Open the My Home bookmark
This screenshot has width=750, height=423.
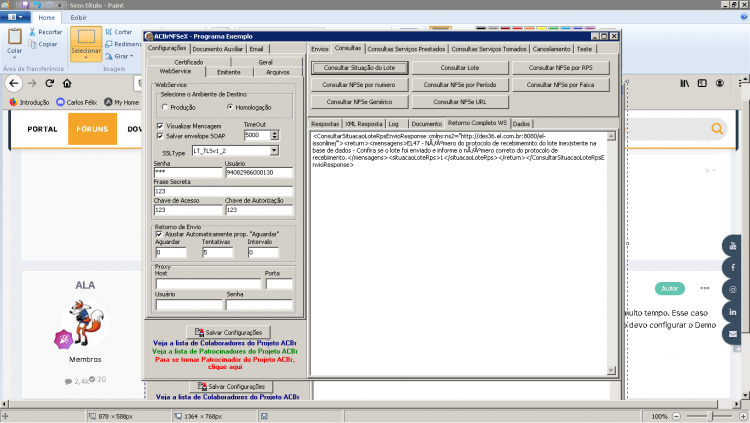[x=121, y=102]
